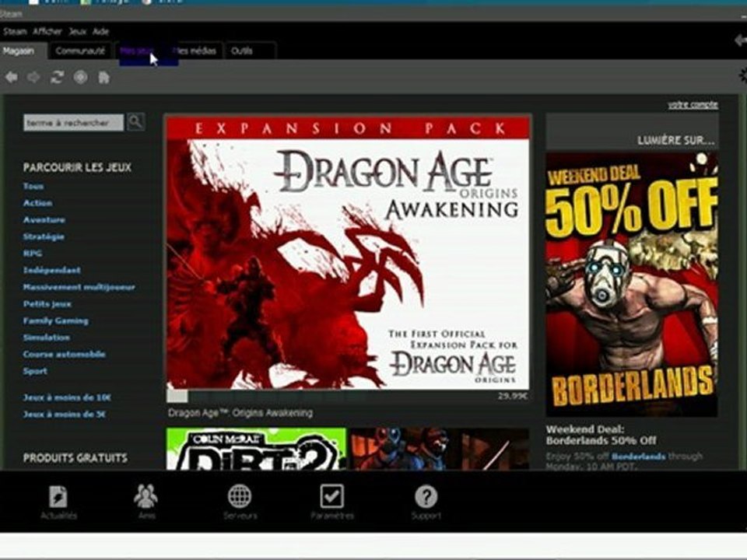Viewport: 747px width, 560px height.
Task: Browse the Indépendant category
Action: (51, 270)
